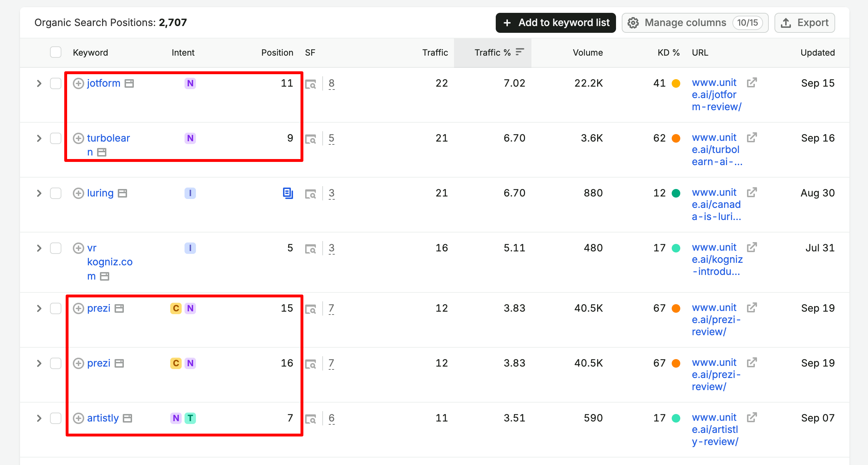
Task: Open external link icon for canada-is-luri URL
Action: (752, 193)
